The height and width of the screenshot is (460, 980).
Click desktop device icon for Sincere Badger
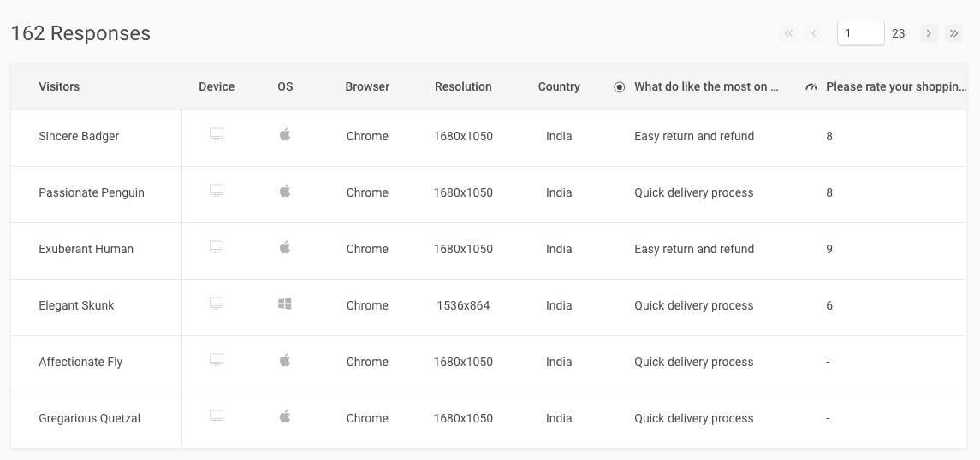[217, 135]
